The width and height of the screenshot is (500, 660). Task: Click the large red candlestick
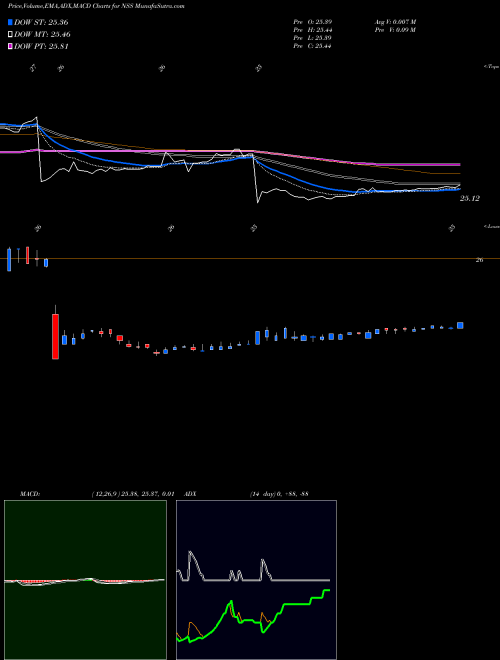tap(55, 336)
